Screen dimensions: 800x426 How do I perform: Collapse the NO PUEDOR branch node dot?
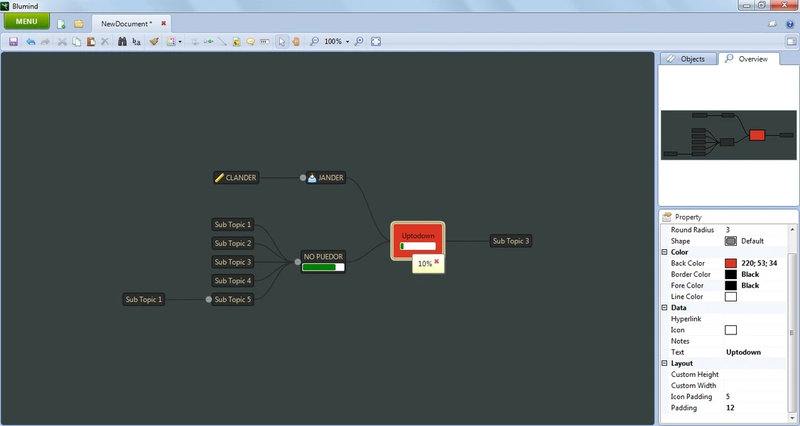click(x=297, y=262)
